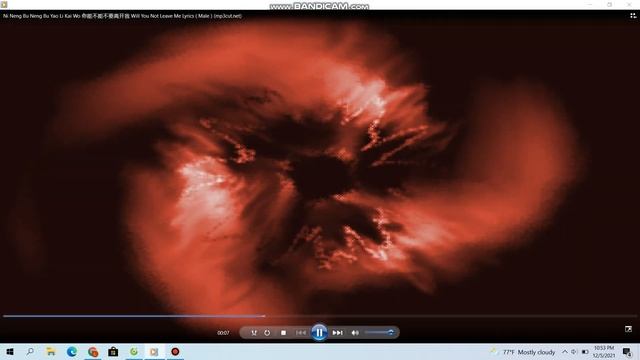640x360 pixels.
Task: Expand the hidden system tray icons chevron
Action: (565, 352)
